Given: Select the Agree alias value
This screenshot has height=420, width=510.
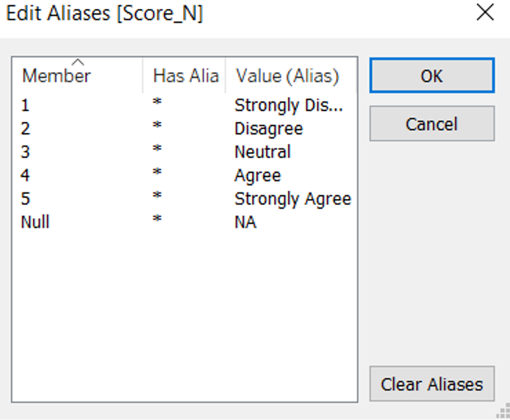Looking at the screenshot, I should (x=257, y=175).
